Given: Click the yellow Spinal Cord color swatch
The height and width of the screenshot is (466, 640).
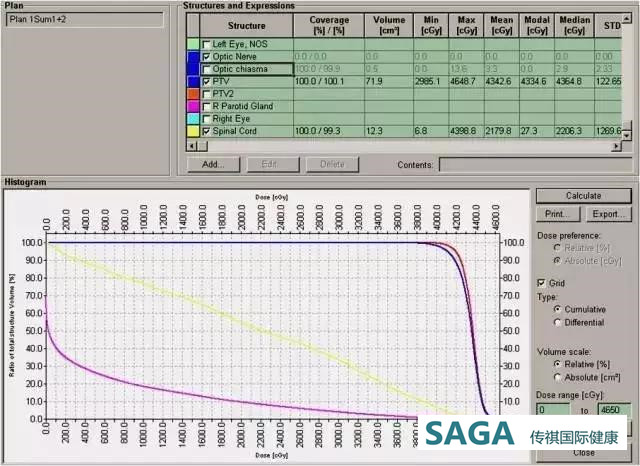Looking at the screenshot, I should tap(192, 131).
